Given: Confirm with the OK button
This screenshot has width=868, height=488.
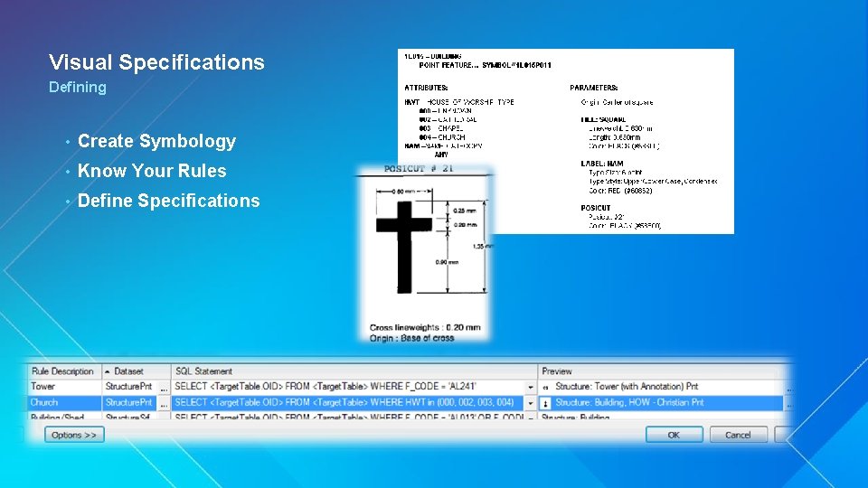Looking at the screenshot, I should 674,435.
